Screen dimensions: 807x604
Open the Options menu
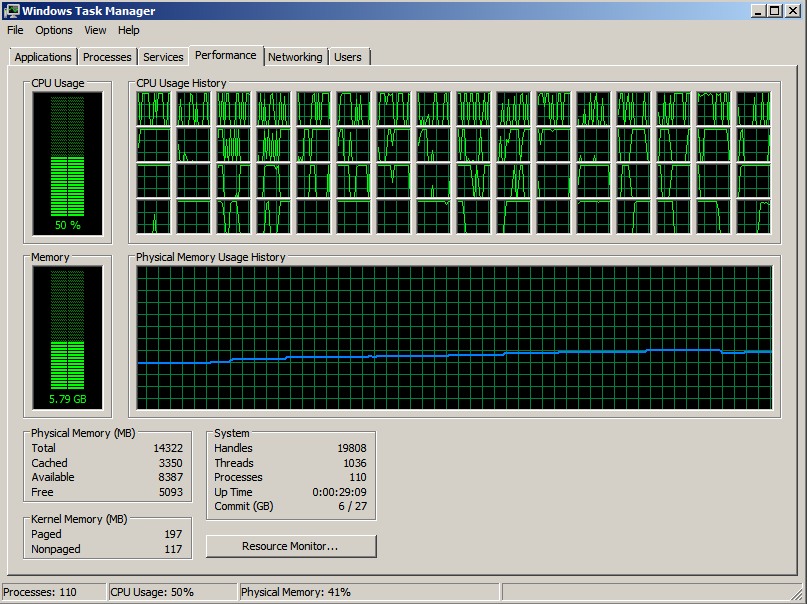(54, 30)
